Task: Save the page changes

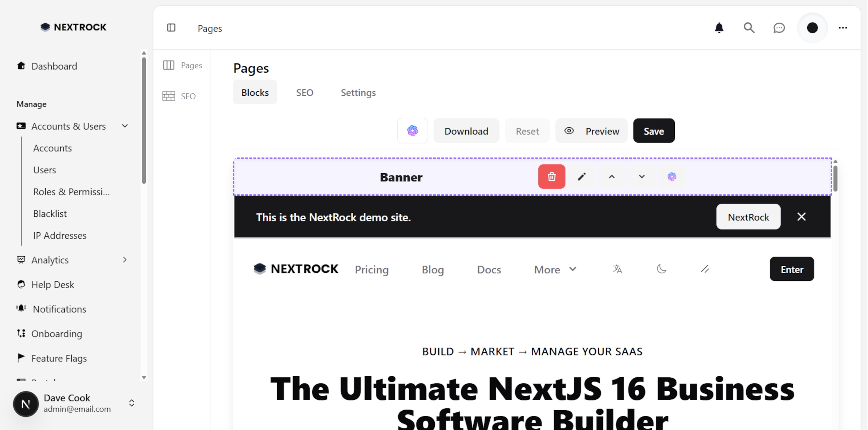Action: click(654, 131)
